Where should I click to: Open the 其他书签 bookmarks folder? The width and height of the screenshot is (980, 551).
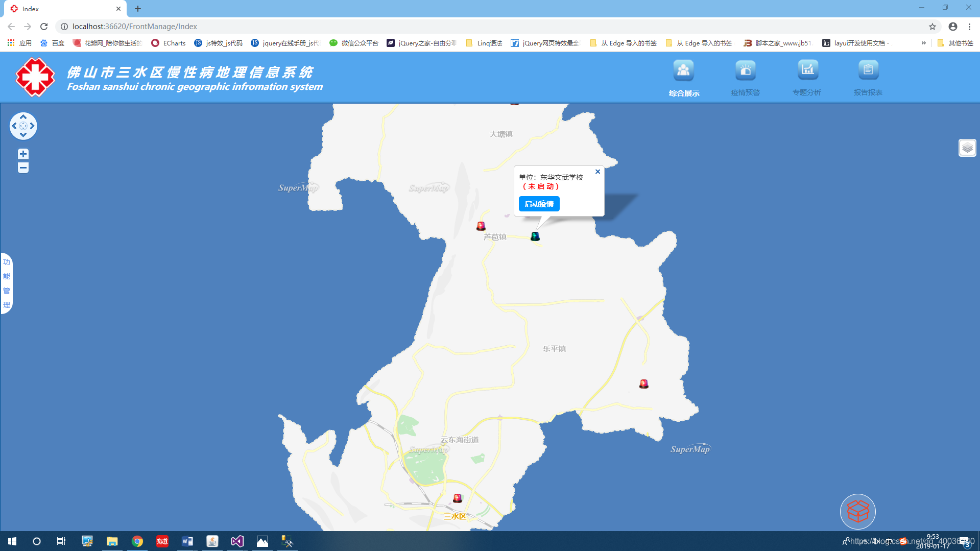tap(955, 43)
